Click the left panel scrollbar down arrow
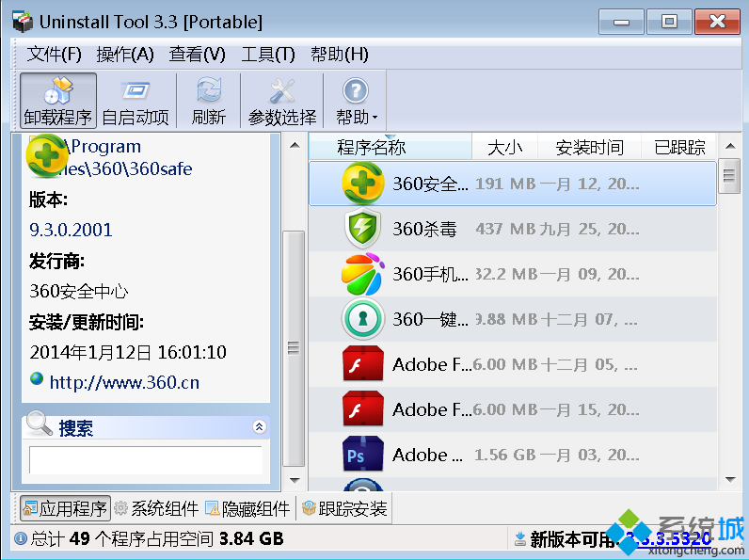Image resolution: width=749 pixels, height=560 pixels. tap(295, 480)
